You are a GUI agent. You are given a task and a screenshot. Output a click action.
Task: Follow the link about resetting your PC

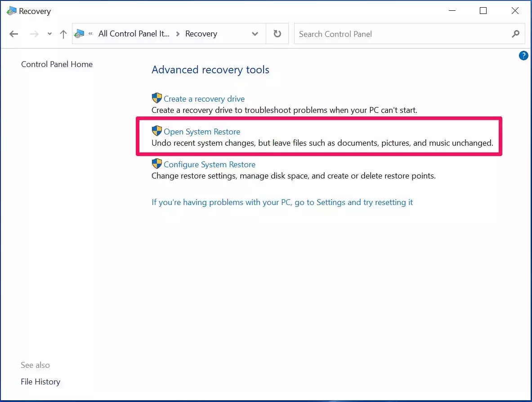[x=282, y=202]
